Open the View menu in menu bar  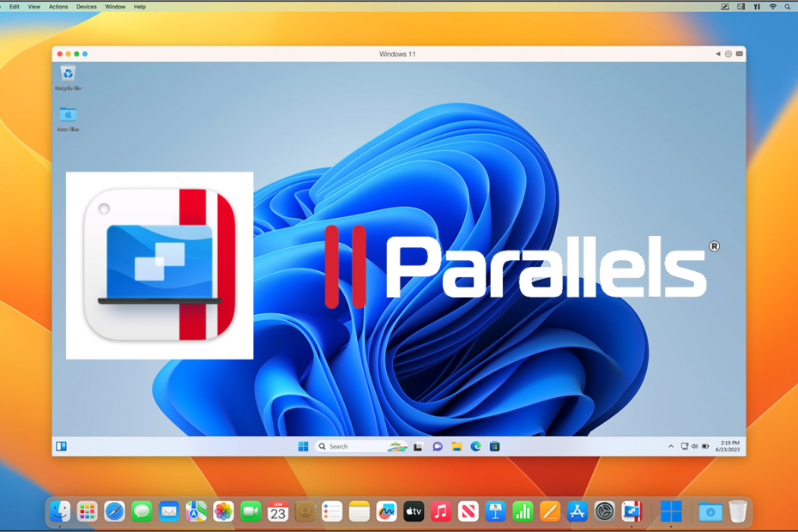point(34,6)
